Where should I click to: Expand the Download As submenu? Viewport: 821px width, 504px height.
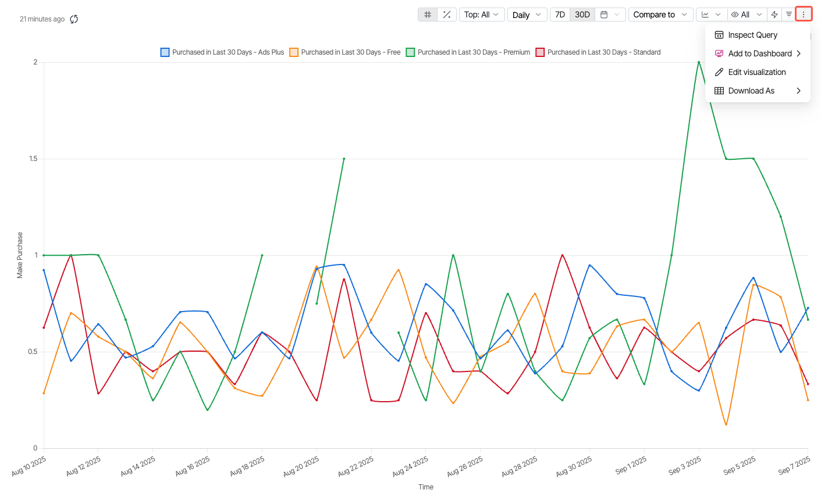click(x=757, y=91)
